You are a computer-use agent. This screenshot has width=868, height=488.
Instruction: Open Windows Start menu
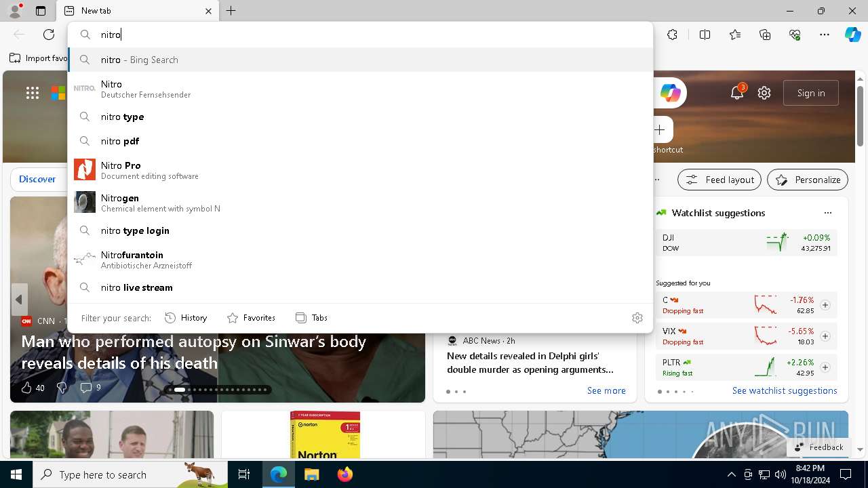(x=16, y=474)
